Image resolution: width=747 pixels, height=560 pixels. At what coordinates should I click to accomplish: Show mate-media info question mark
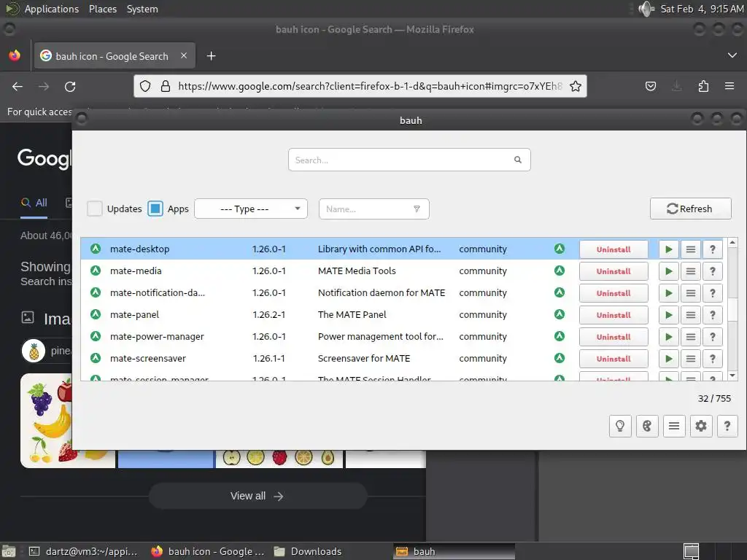712,271
